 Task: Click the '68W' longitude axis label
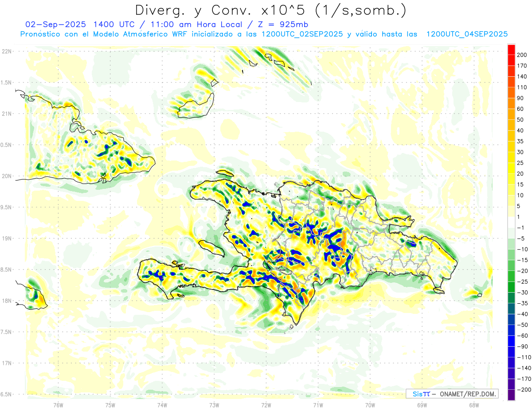(x=473, y=405)
